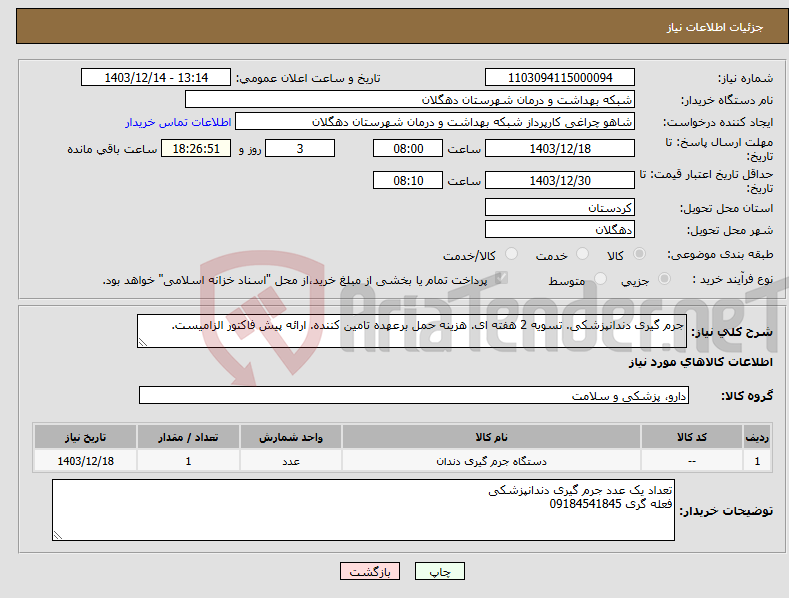Click the ردیف column header
This screenshot has height=598, width=789.
757,437
